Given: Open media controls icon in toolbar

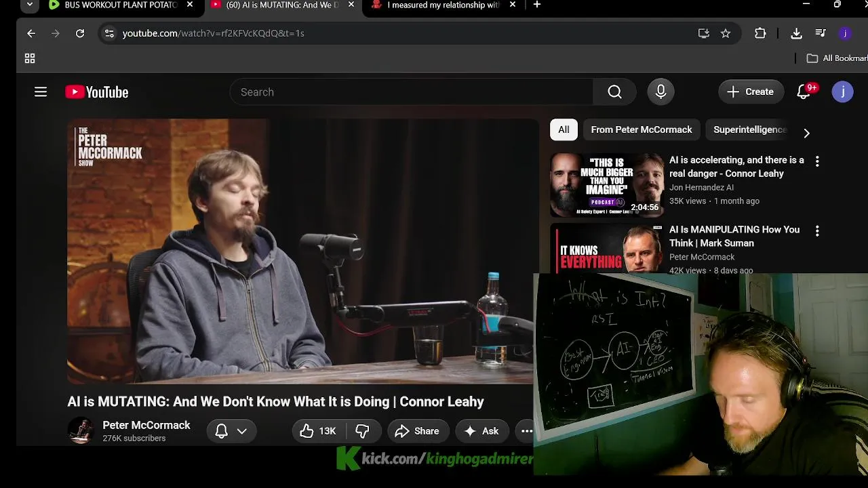Looking at the screenshot, I should pyautogui.click(x=821, y=33).
